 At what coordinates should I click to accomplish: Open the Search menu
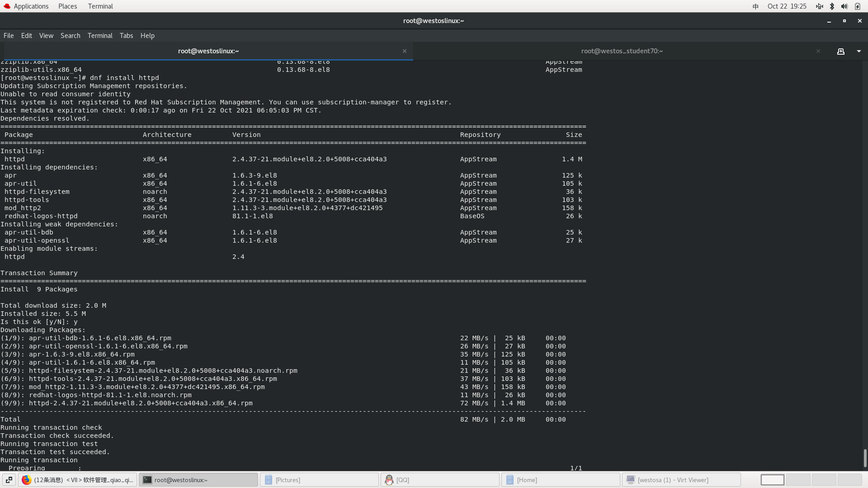(x=71, y=36)
